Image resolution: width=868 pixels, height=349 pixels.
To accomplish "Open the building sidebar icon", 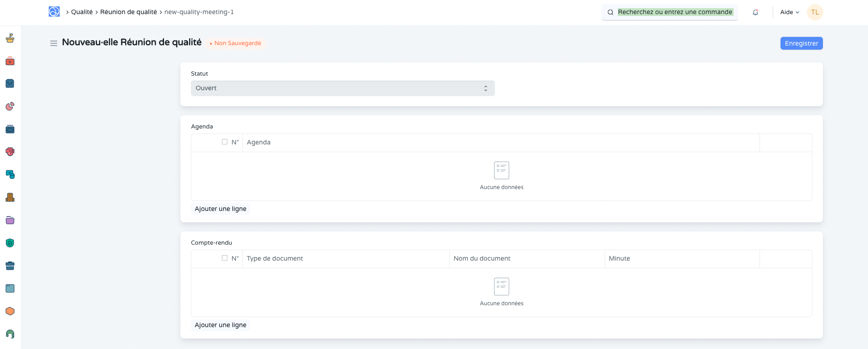I will click(x=10, y=197).
